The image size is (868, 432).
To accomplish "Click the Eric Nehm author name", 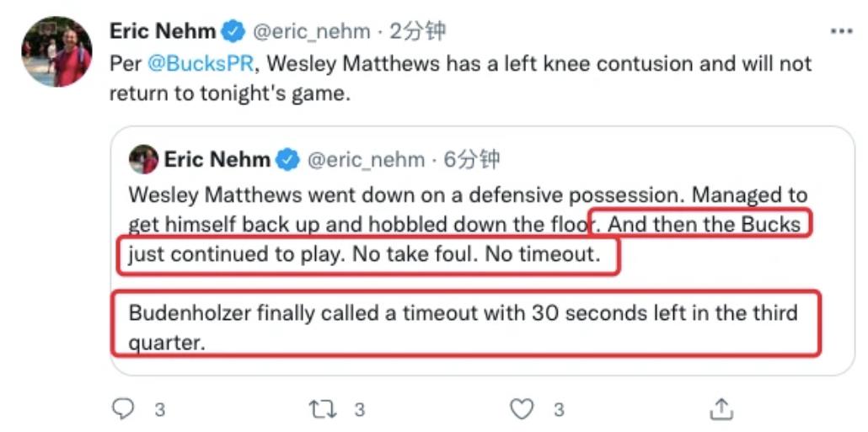I will coord(163,32).
